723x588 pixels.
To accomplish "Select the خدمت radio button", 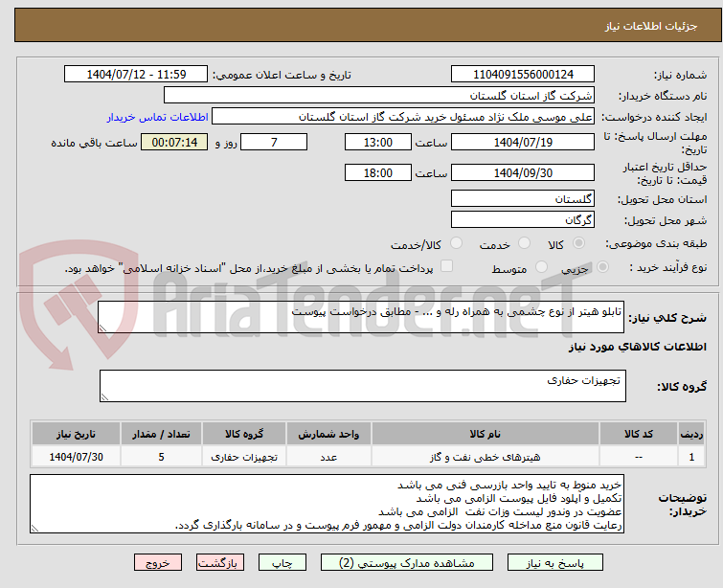I will coord(524,243).
